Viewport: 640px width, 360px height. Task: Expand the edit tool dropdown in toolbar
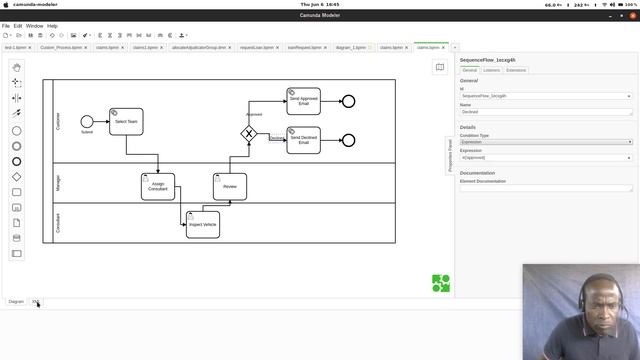(90, 36)
